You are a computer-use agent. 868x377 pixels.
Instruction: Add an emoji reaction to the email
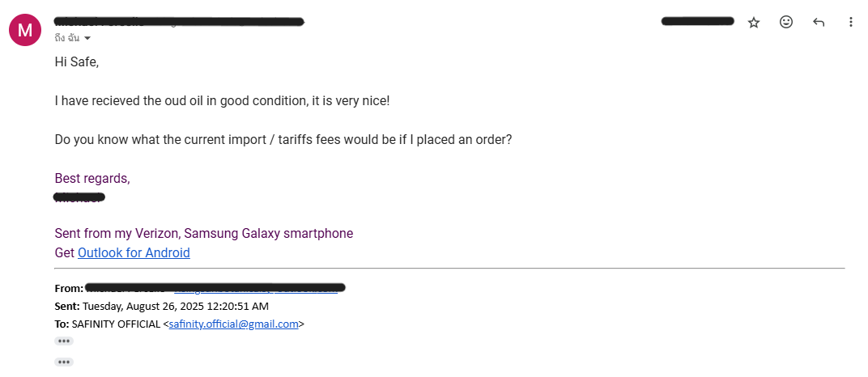(786, 23)
